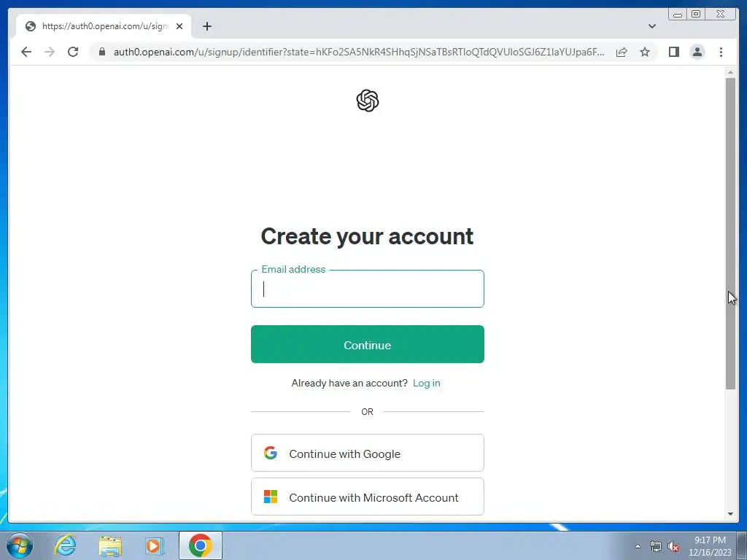This screenshot has width=747, height=560.
Task: Show hidden system tray icons arrow
Action: 638,546
